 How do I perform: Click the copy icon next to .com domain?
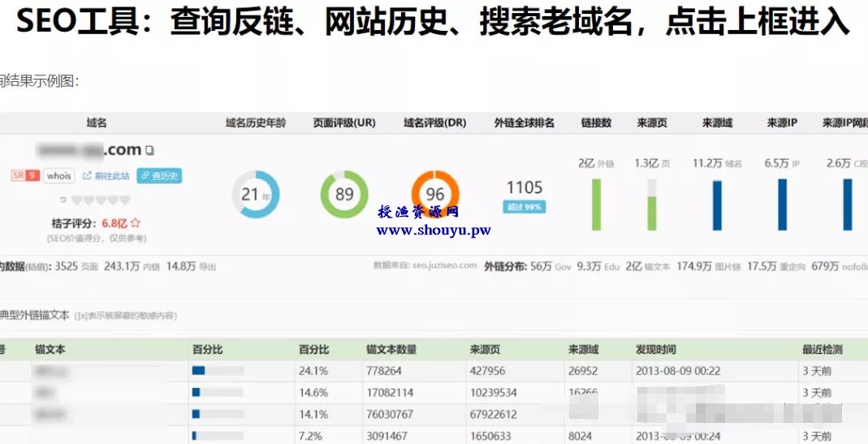tap(149, 150)
